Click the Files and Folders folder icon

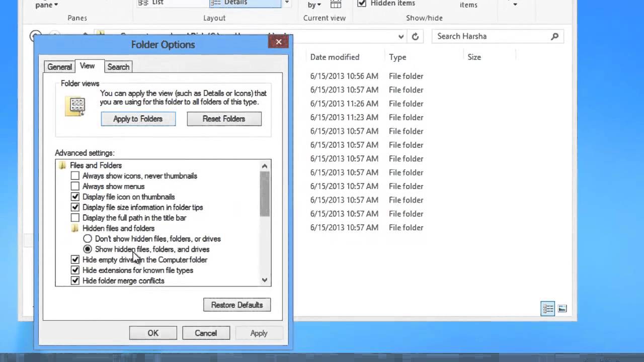pos(62,165)
